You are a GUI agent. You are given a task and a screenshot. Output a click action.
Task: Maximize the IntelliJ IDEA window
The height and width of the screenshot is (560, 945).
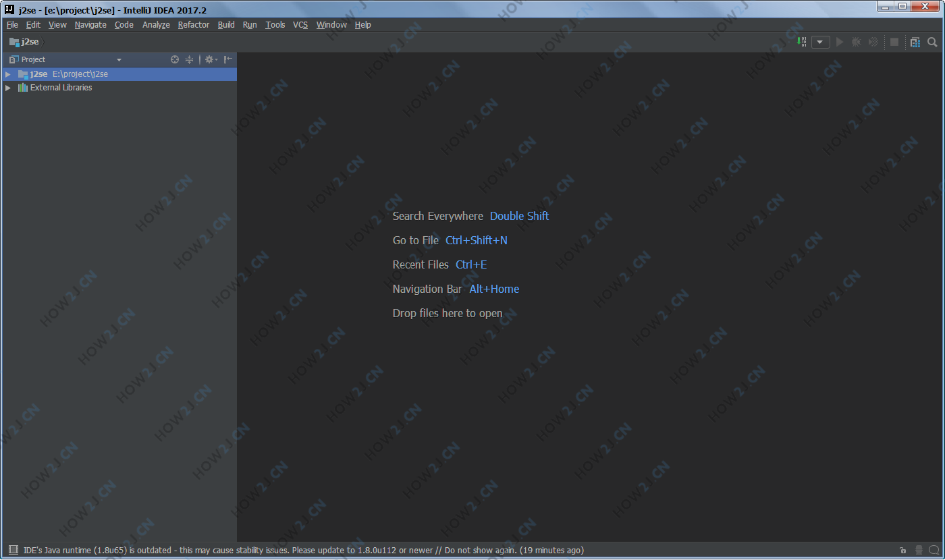click(902, 7)
